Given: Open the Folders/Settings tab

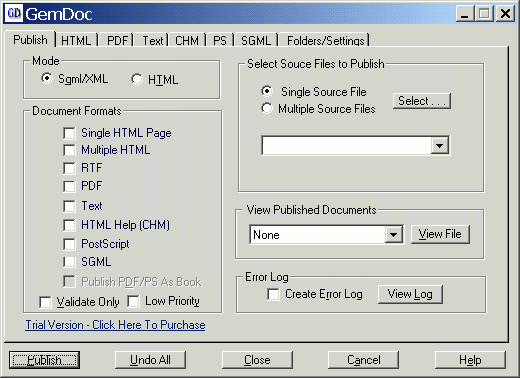Looking at the screenshot, I should point(325,41).
